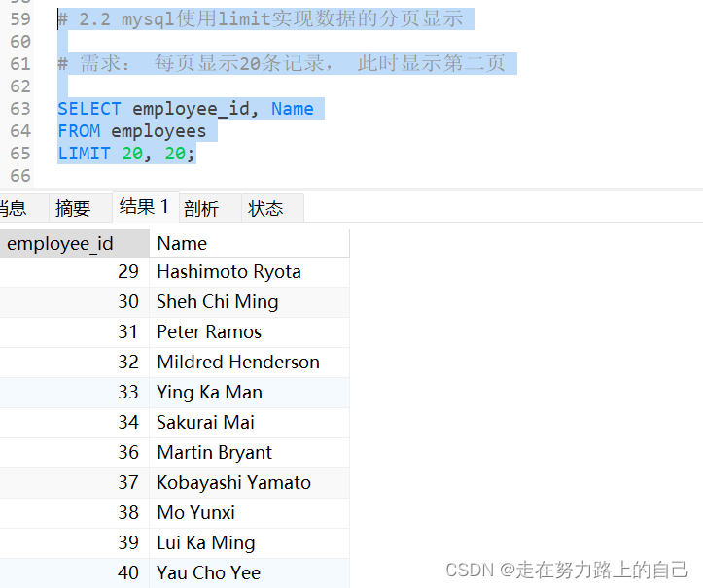Place cursor in the 2.2 mysql comment line
This screenshot has width=703, height=588.
pos(261,18)
